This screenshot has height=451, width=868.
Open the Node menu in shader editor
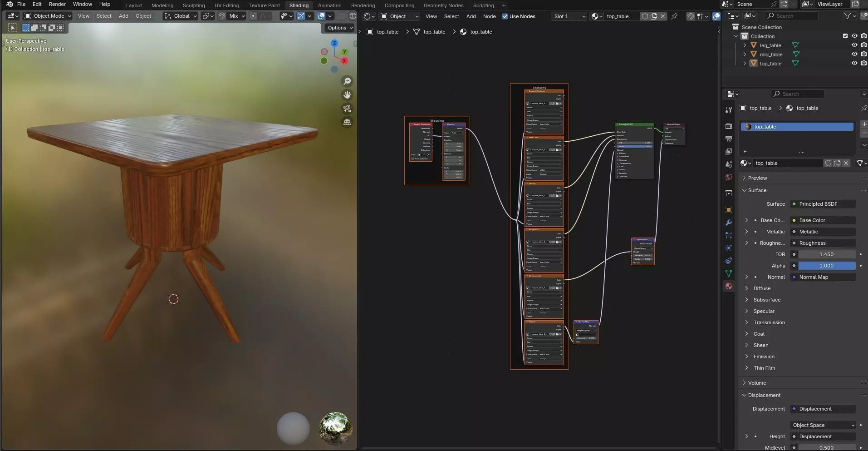[489, 16]
